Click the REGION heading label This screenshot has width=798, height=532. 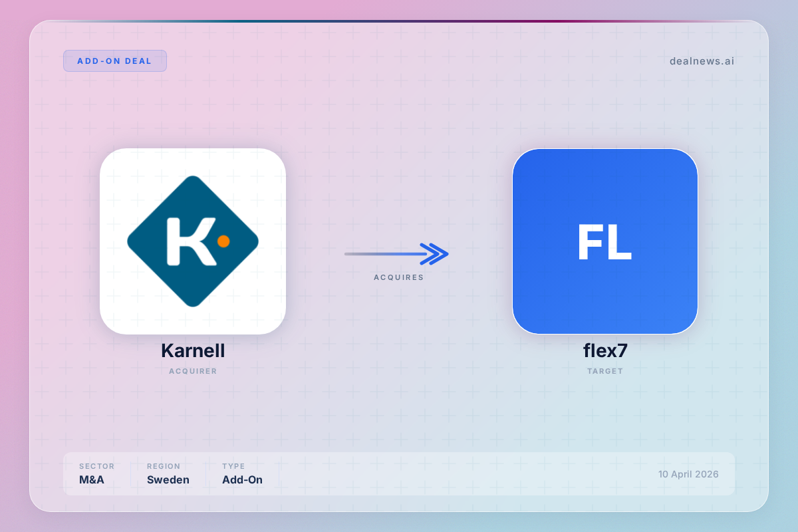tap(164, 466)
